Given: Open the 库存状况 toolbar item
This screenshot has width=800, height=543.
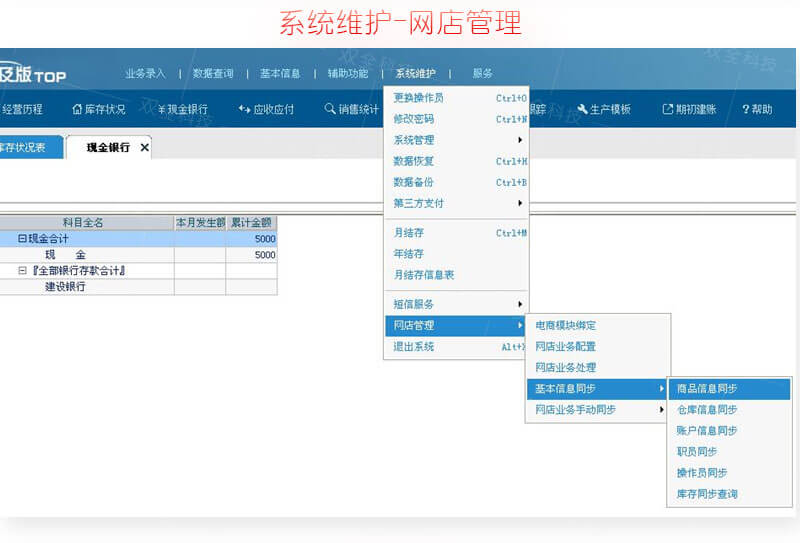Looking at the screenshot, I should (98, 109).
